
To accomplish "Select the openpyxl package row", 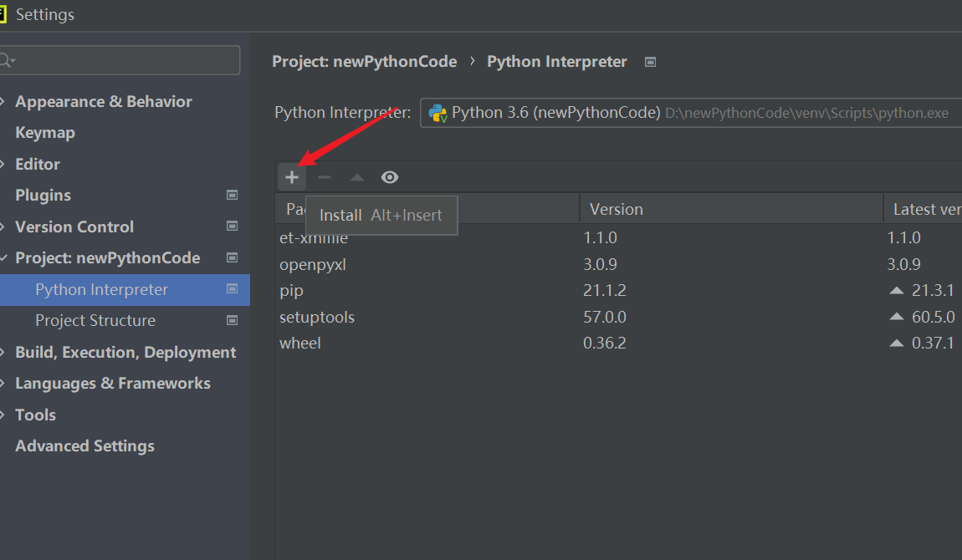I will pyautogui.click(x=313, y=265).
